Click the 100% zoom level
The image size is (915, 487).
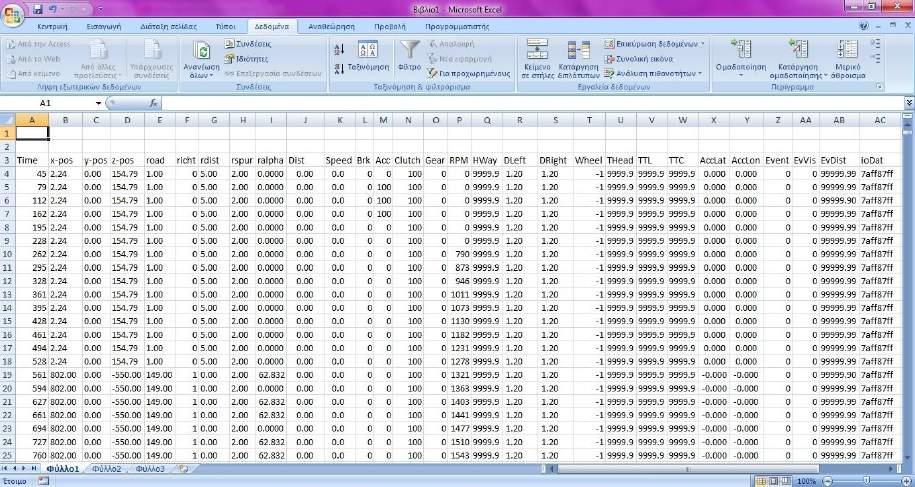pyautogui.click(x=806, y=481)
